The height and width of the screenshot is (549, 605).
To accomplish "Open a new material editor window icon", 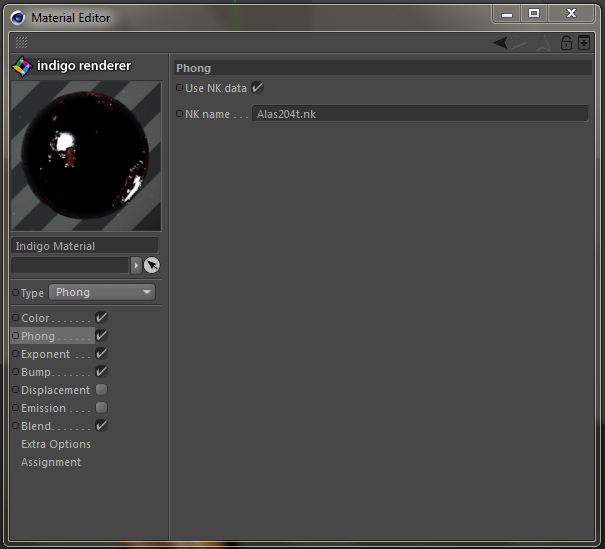I will tap(584, 43).
